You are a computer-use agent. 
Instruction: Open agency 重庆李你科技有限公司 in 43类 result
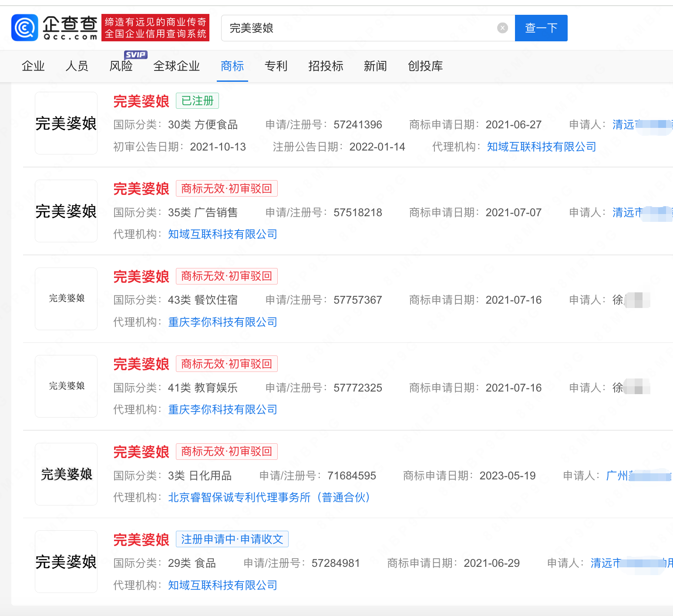223,322
